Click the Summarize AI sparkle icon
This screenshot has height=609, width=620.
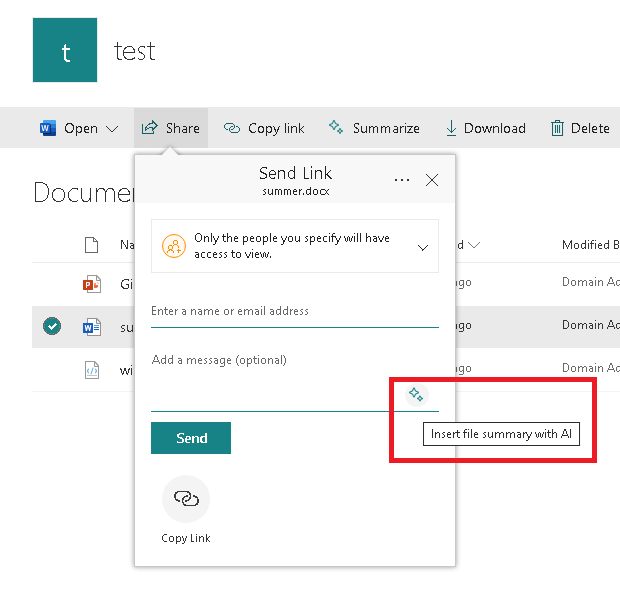click(336, 127)
